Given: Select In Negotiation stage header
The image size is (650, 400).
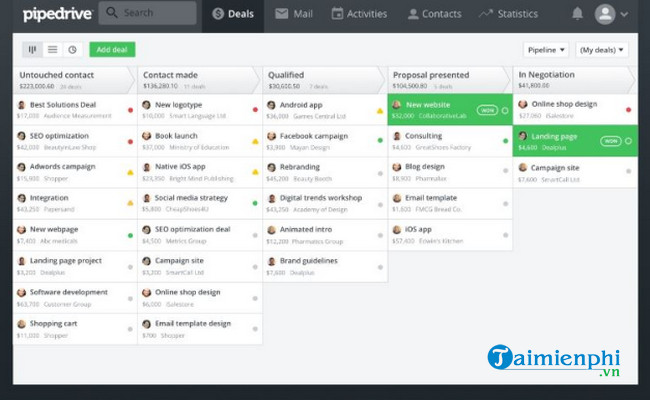Looking at the screenshot, I should (575, 80).
